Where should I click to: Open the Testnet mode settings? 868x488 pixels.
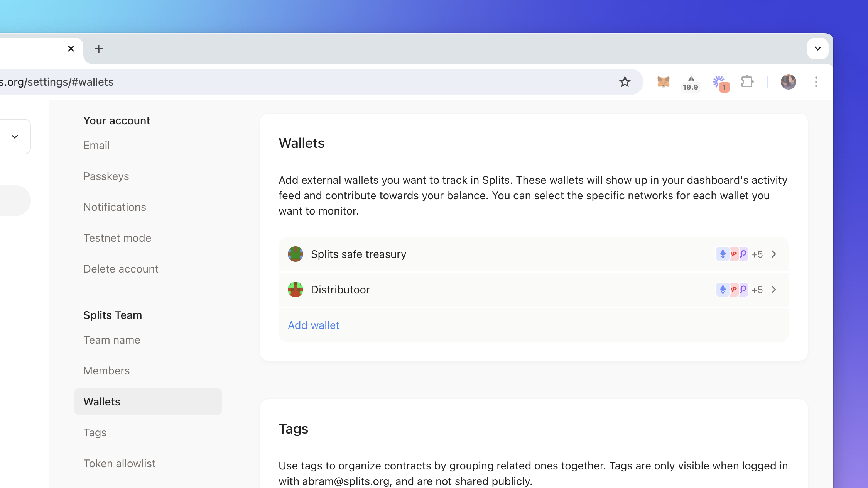(117, 238)
